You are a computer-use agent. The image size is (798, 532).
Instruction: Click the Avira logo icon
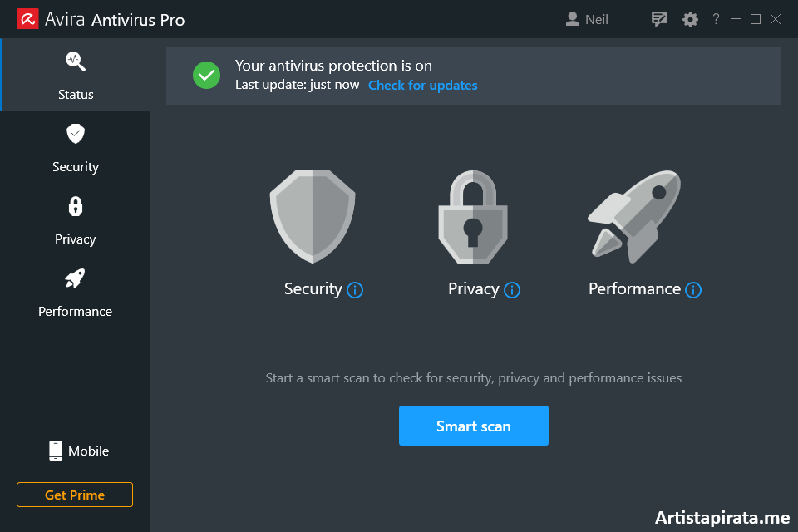click(27, 18)
